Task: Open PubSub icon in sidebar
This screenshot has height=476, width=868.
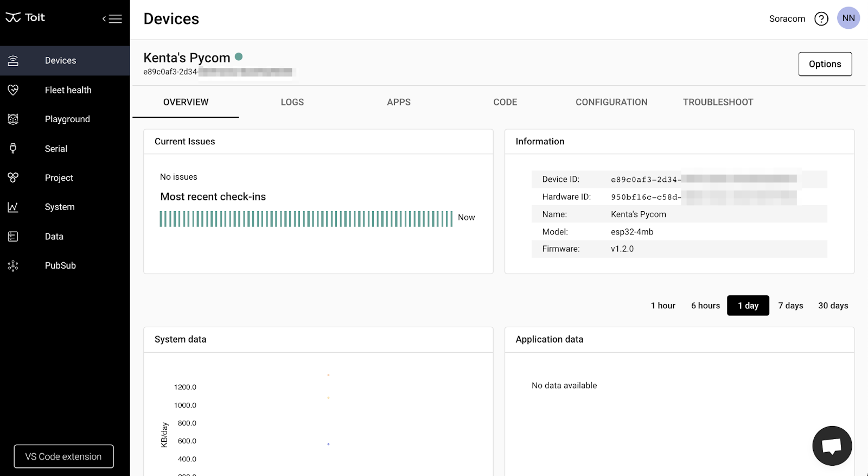Action: [x=13, y=265]
